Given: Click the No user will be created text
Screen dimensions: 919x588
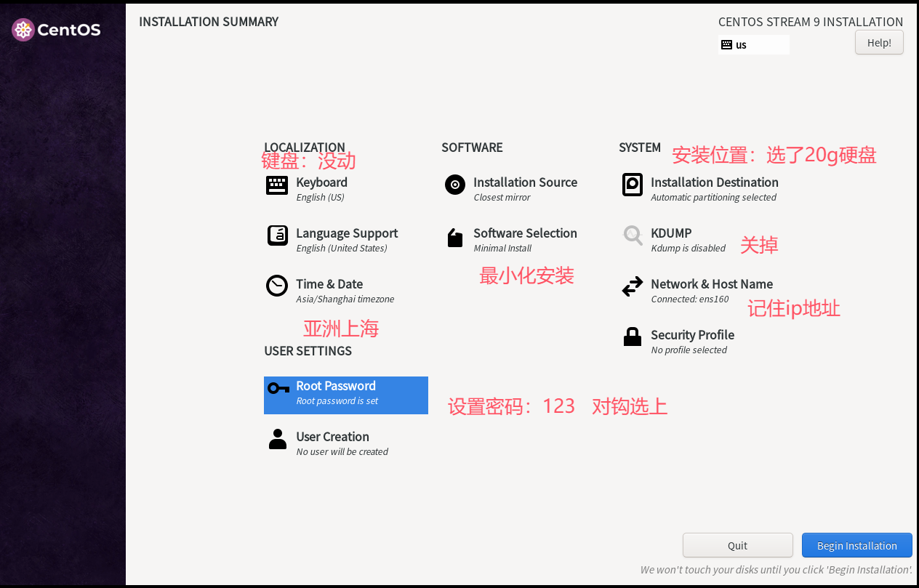Looking at the screenshot, I should coord(342,452).
